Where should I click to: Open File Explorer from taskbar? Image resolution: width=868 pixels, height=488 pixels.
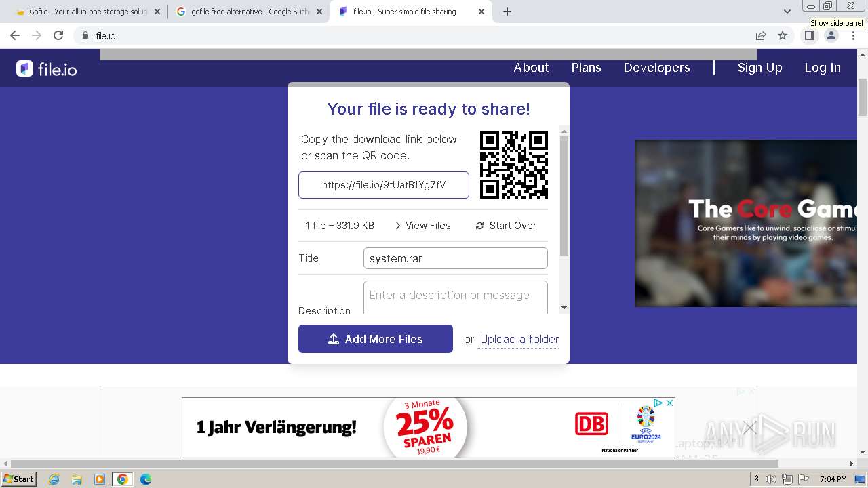point(77,479)
